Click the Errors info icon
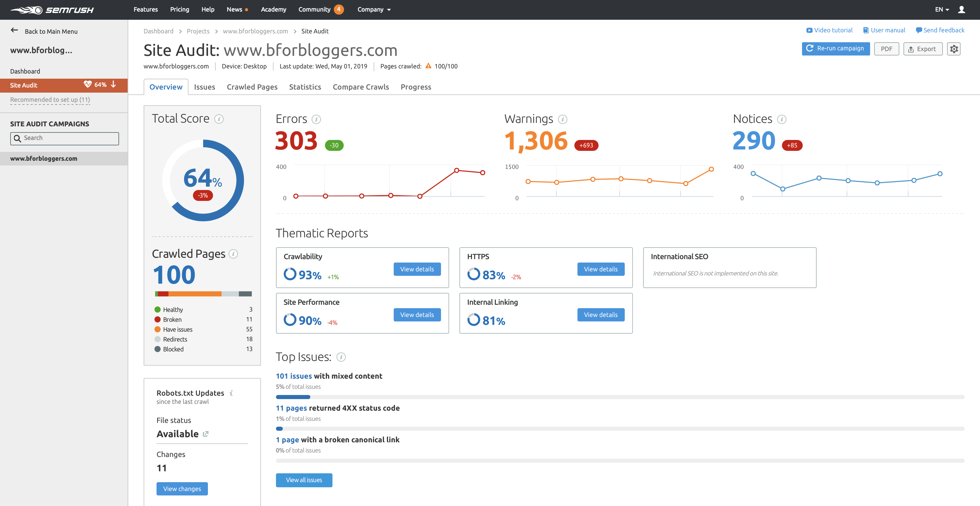The height and width of the screenshot is (506, 980). pos(316,120)
